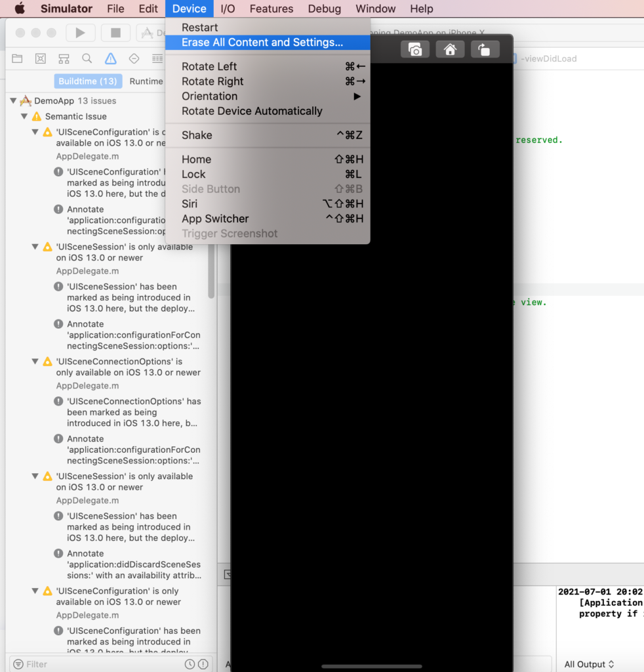Image resolution: width=644 pixels, height=672 pixels.
Task: Click the simulator home indicator bar
Action: pyautogui.click(x=372, y=667)
